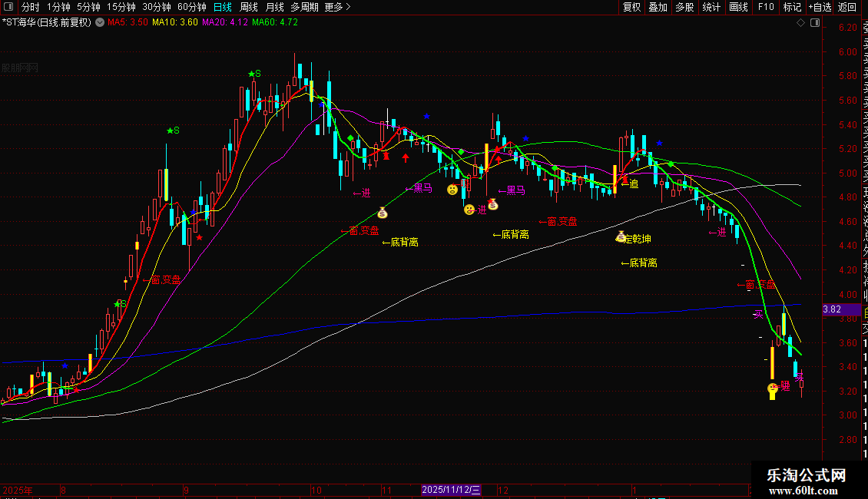Viewport: 868px width, 499px height.
Task: Click the green ★S signal near price 5.40
Action: coord(174,131)
